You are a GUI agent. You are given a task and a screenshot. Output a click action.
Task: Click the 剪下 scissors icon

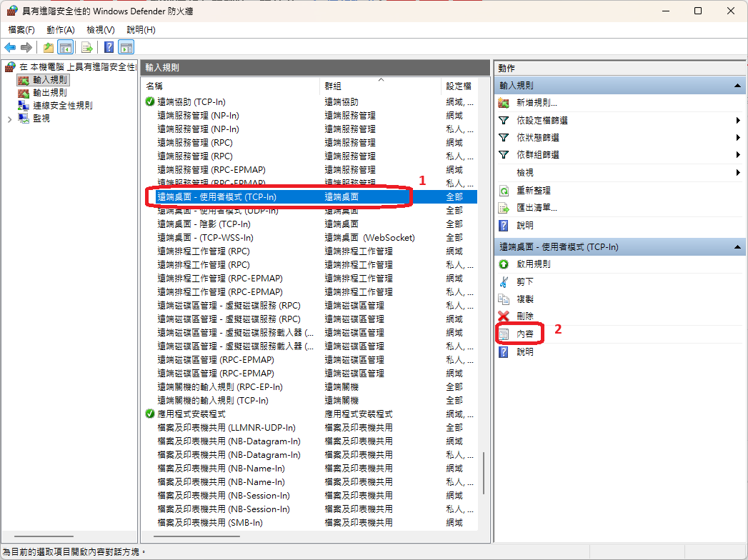pyautogui.click(x=504, y=281)
